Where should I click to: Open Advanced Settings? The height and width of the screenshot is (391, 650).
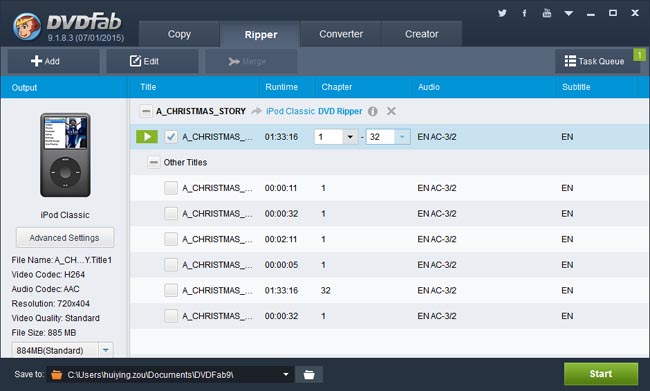[65, 238]
